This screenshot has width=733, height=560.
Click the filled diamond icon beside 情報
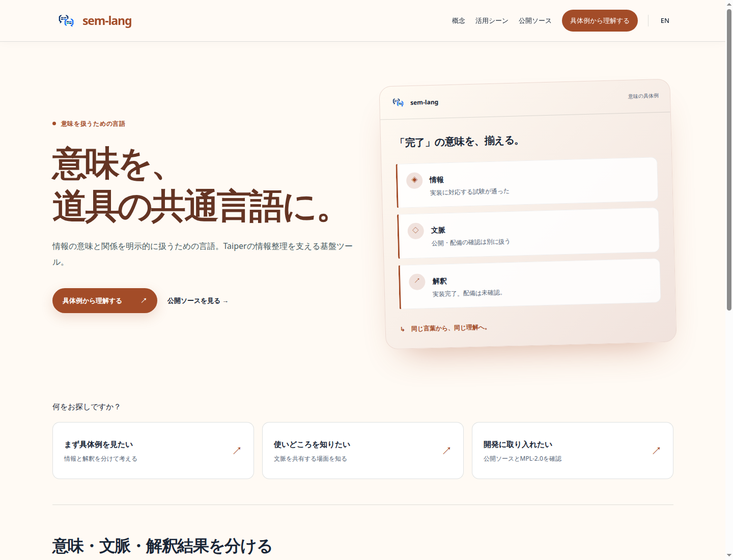414,180
